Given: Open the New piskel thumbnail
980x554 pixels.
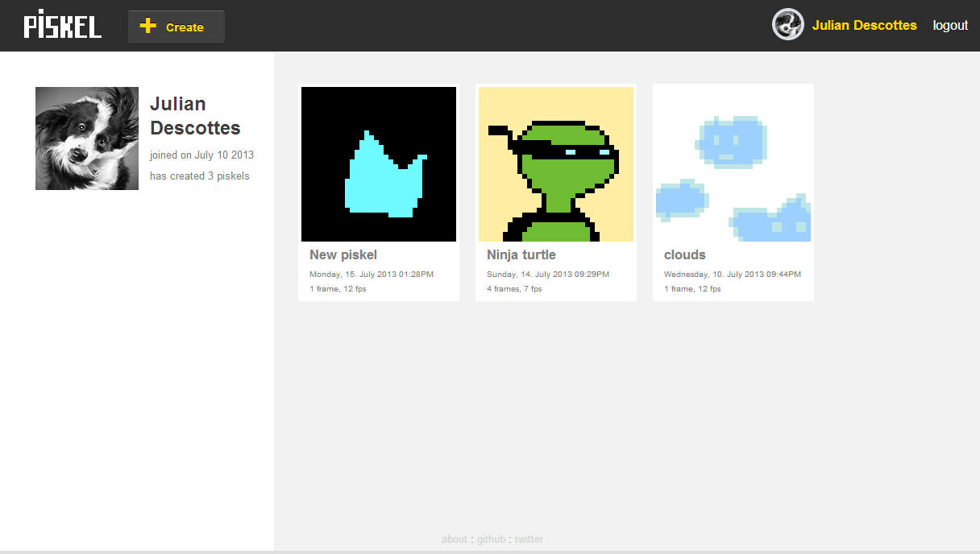Looking at the screenshot, I should point(379,164).
